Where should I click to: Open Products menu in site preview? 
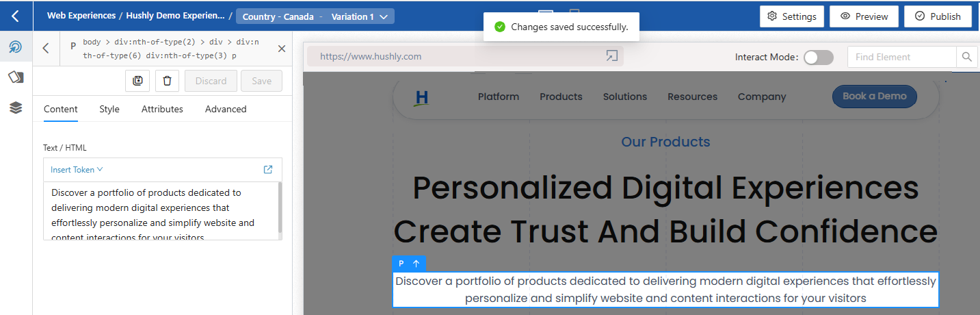(561, 97)
